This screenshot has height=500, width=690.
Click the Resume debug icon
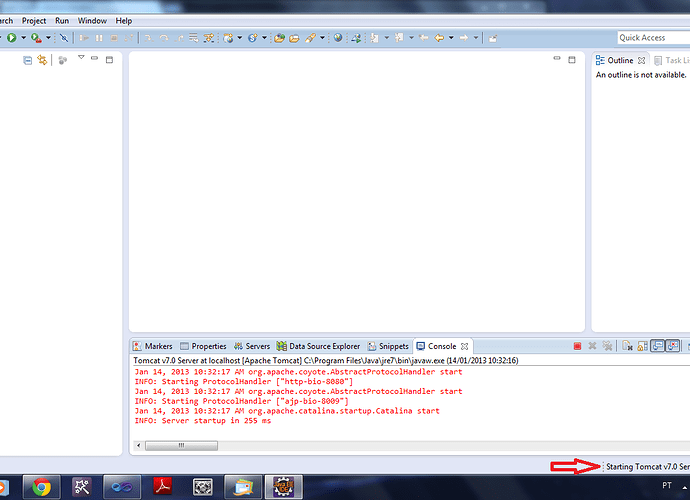(84, 38)
